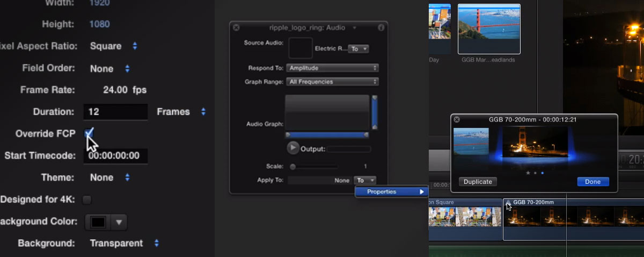Open the ripple_logo_ring Audio title dropdown arrow
The width and height of the screenshot is (644, 257).
pyautogui.click(x=354, y=27)
